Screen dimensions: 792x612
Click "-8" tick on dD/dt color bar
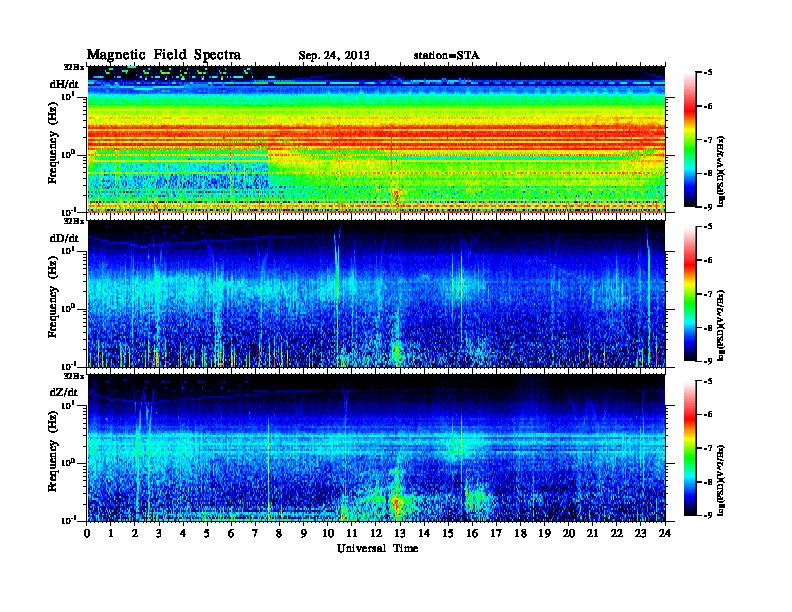(x=708, y=328)
